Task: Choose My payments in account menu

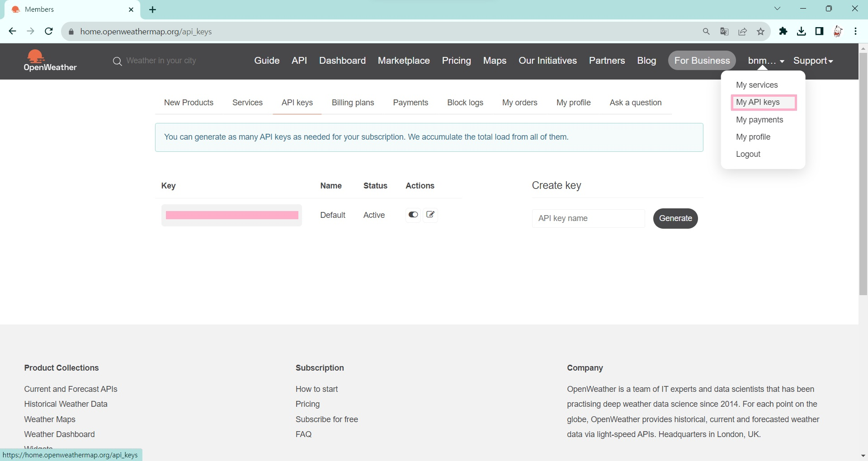Action: (x=759, y=120)
